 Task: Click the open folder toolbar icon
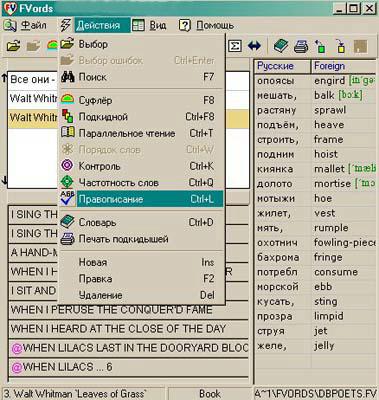point(13,46)
